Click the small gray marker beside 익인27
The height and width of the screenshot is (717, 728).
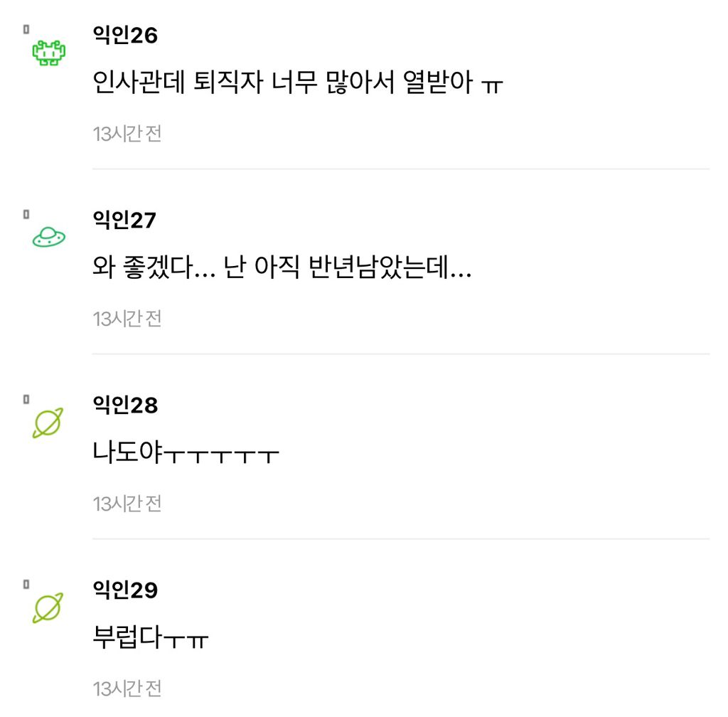tap(26, 215)
